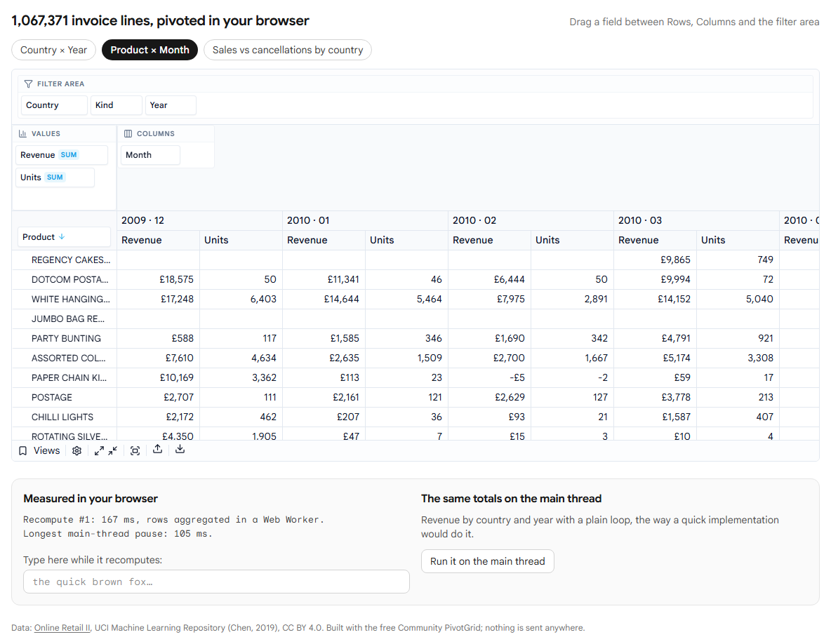Click the 2010 · 03 column group header

pyautogui.click(x=696, y=220)
